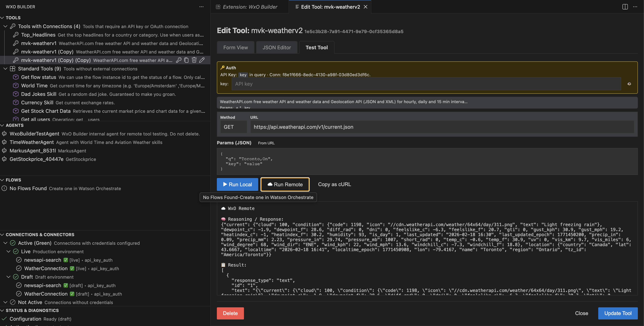Collapse the Tools with Connections section
The width and height of the screenshot is (644, 326).
click(6, 26)
